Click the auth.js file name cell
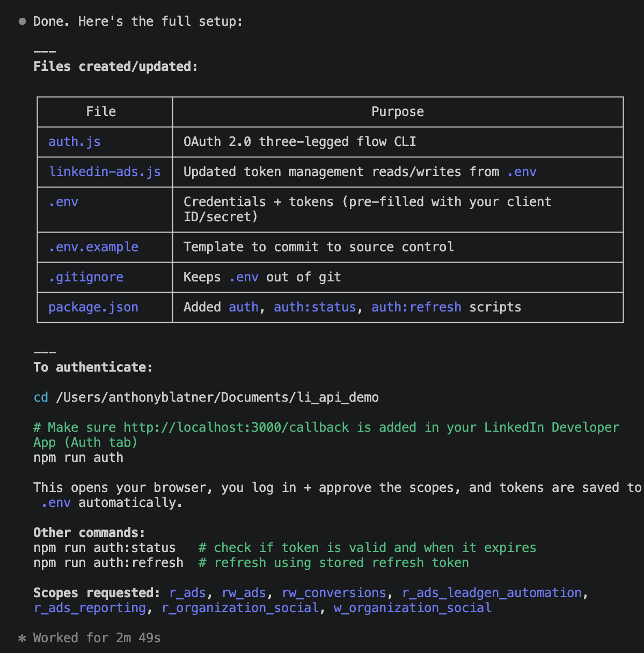The width and height of the screenshot is (644, 653). (75, 142)
